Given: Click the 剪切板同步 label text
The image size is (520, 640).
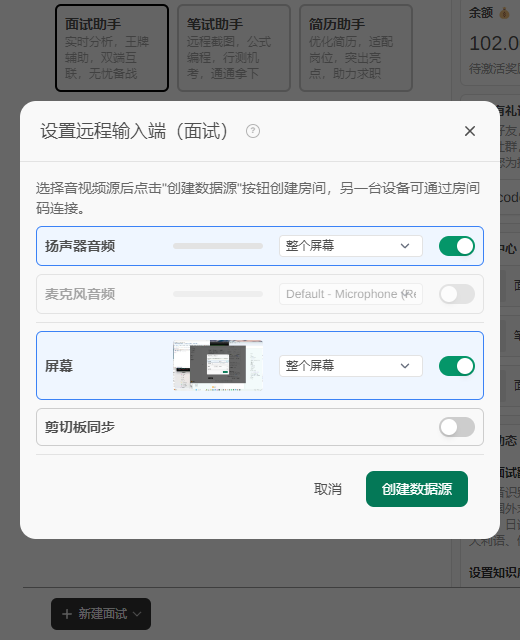Looking at the screenshot, I should point(80,427).
